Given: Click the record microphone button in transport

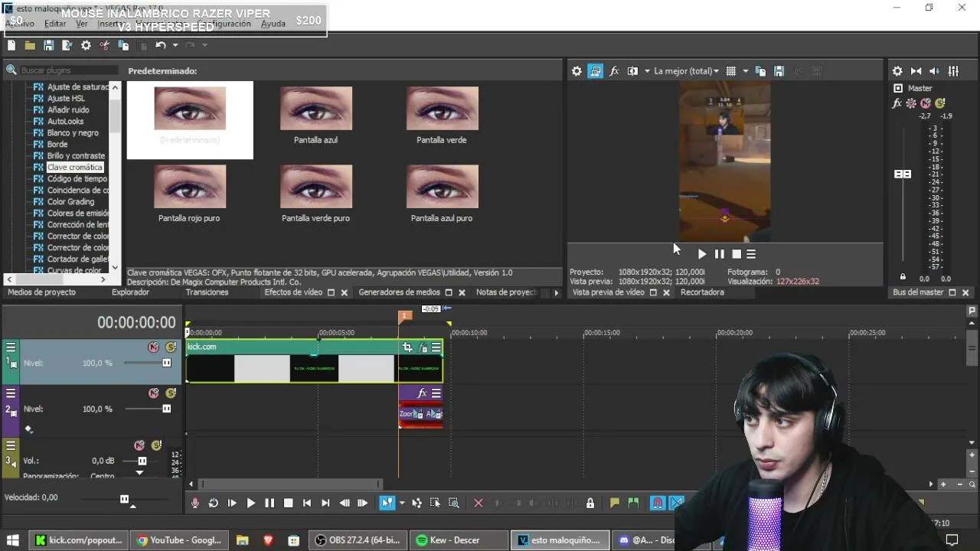Looking at the screenshot, I should 195,503.
